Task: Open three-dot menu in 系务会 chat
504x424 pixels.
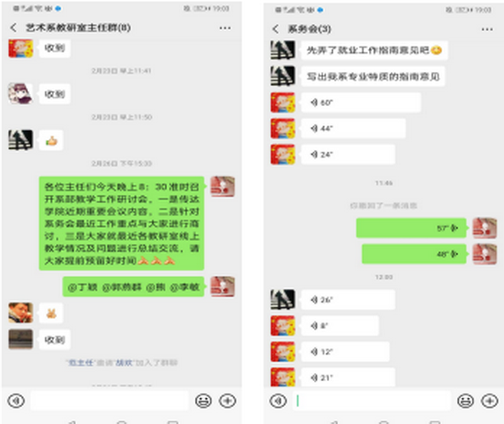Action: (487, 30)
